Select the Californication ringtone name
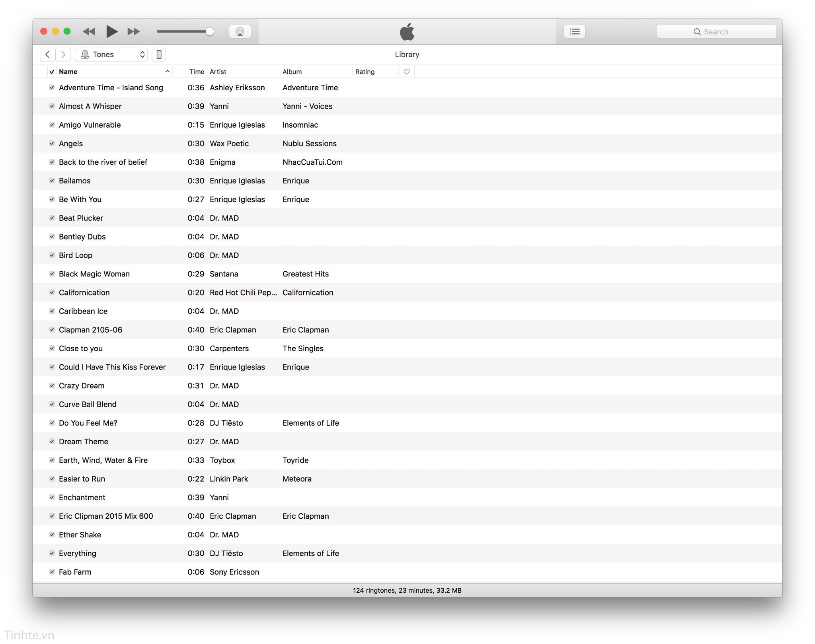This screenshot has height=644, width=815. (x=84, y=293)
